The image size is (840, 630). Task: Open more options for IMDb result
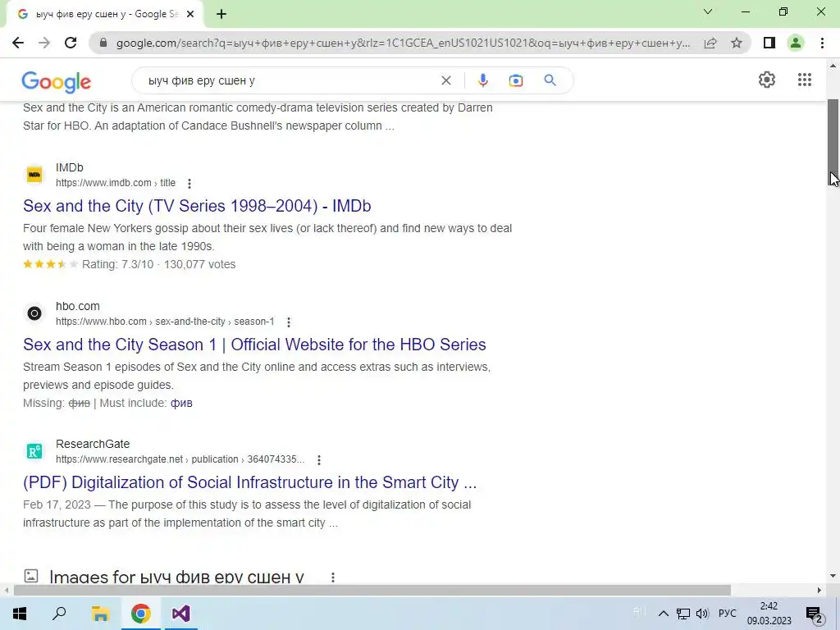pos(189,183)
